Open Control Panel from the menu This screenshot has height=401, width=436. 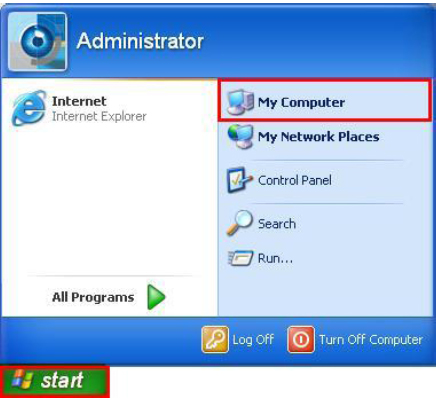(295, 180)
